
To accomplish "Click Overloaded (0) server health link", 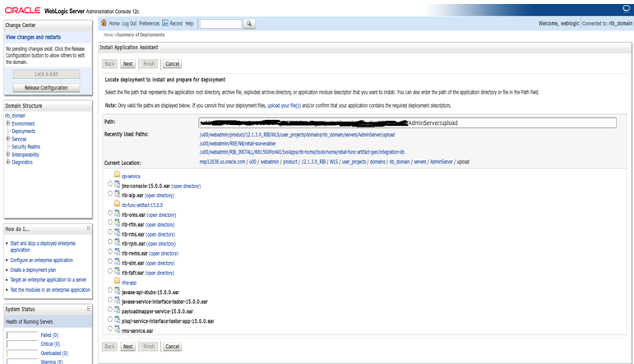I will [54, 353].
